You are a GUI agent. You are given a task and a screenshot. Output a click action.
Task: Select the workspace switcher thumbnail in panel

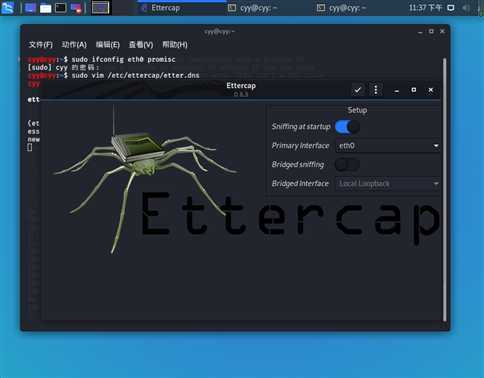pyautogui.click(x=100, y=8)
